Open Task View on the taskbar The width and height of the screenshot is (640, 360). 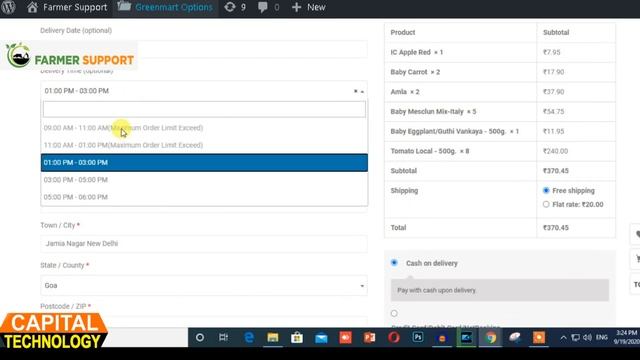[x=223, y=338]
